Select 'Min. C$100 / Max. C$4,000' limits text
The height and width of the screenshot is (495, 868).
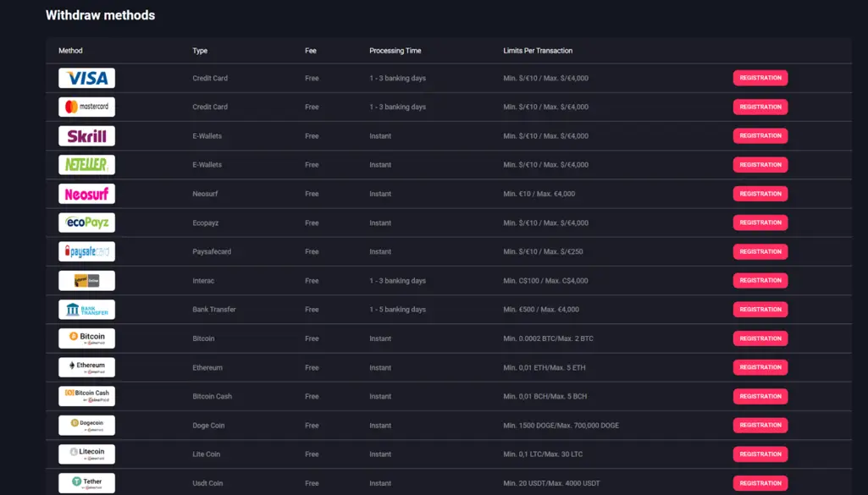tap(545, 280)
